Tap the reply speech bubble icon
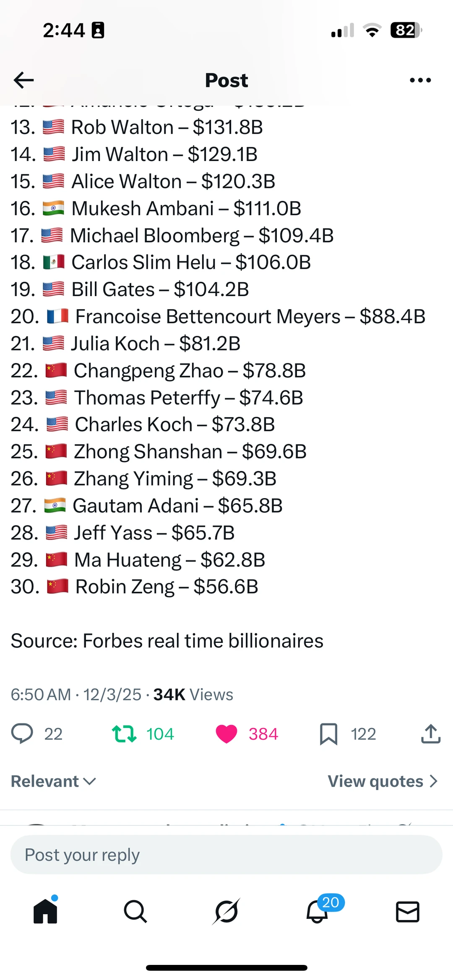 (x=22, y=734)
